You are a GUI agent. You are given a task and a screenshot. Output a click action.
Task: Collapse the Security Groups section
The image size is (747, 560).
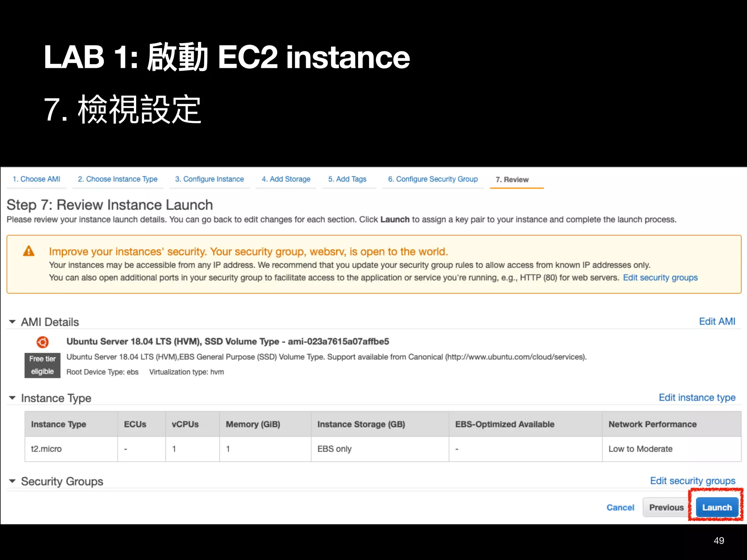pyautogui.click(x=12, y=481)
